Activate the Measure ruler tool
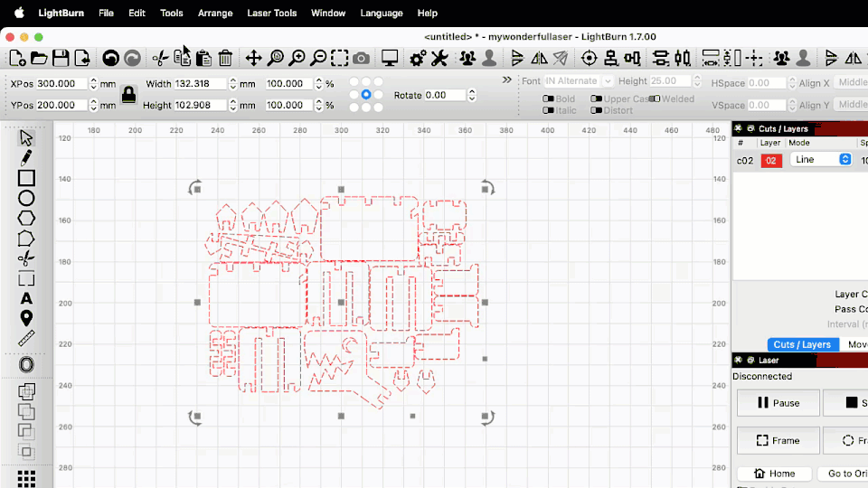 (26, 338)
